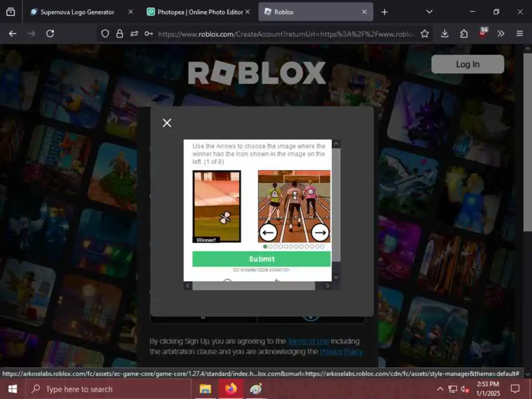Go forward to the next page

(31, 34)
